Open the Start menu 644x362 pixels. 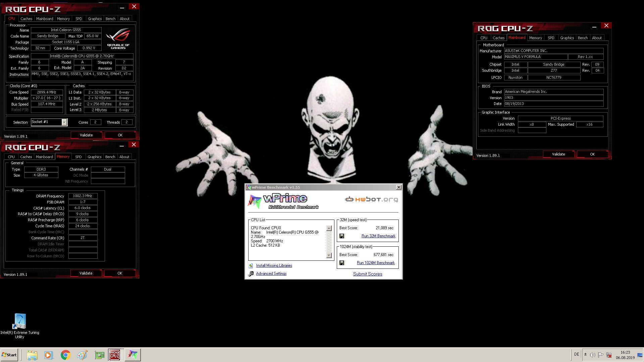[9, 355]
